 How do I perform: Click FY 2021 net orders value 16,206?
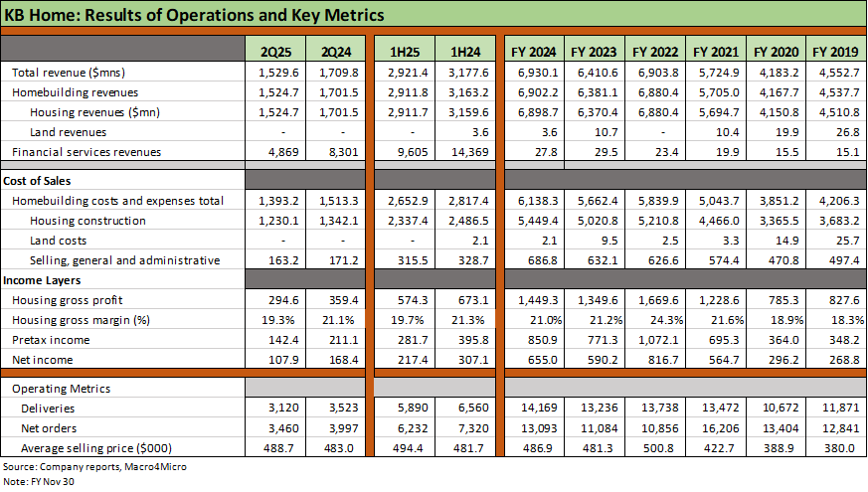pos(720,428)
